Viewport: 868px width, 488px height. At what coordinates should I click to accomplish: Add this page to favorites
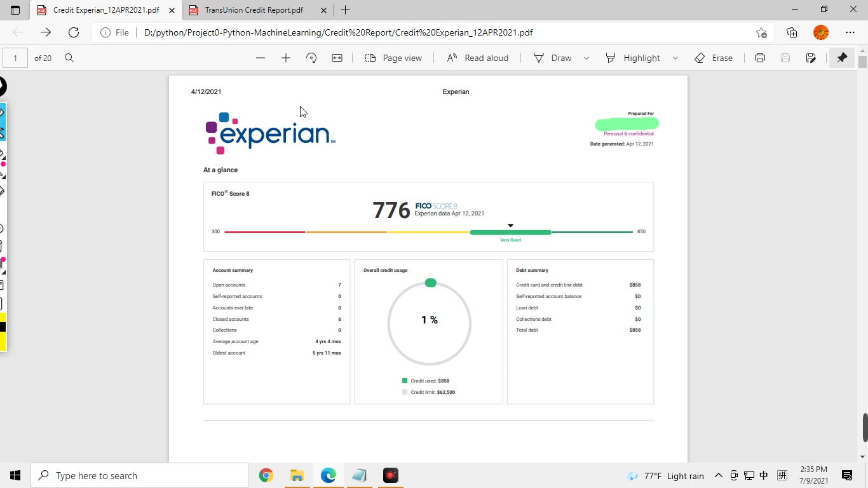pyautogui.click(x=761, y=32)
